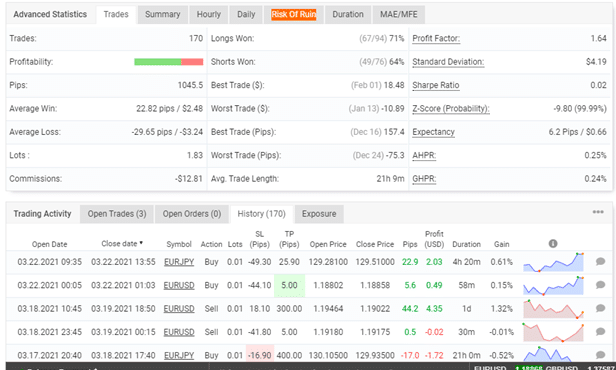
Task: Open the Exposure tab
Action: 319,214
